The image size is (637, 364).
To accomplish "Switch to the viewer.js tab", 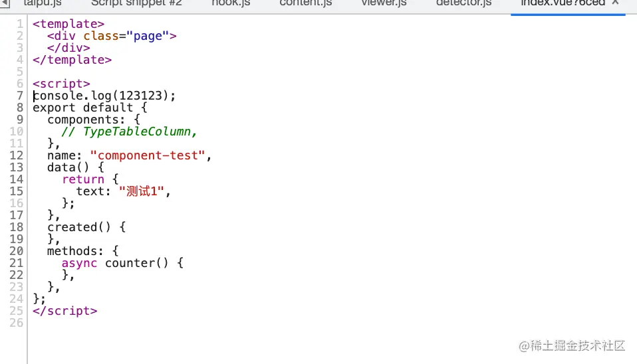I will click(x=384, y=3).
